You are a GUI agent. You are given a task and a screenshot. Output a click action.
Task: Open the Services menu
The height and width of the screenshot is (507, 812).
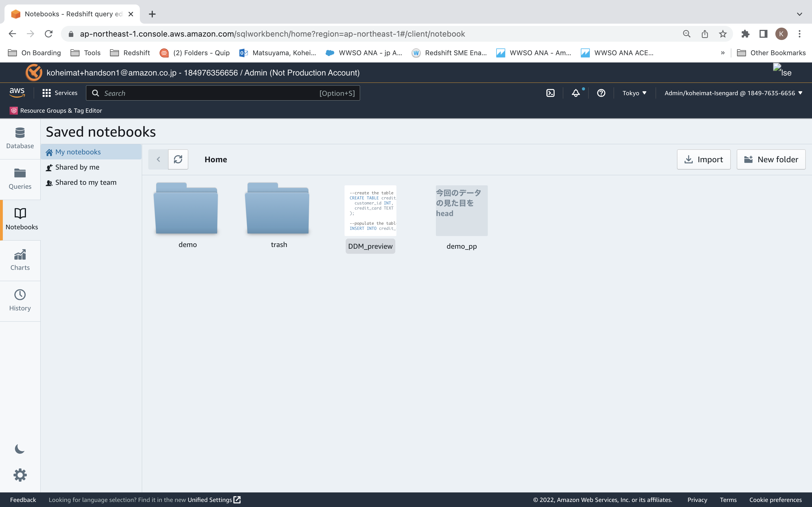pyautogui.click(x=60, y=93)
